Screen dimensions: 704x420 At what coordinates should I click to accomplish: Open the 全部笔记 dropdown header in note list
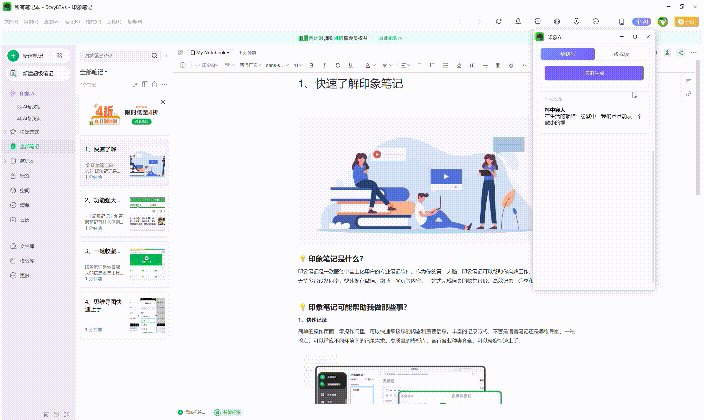click(94, 72)
